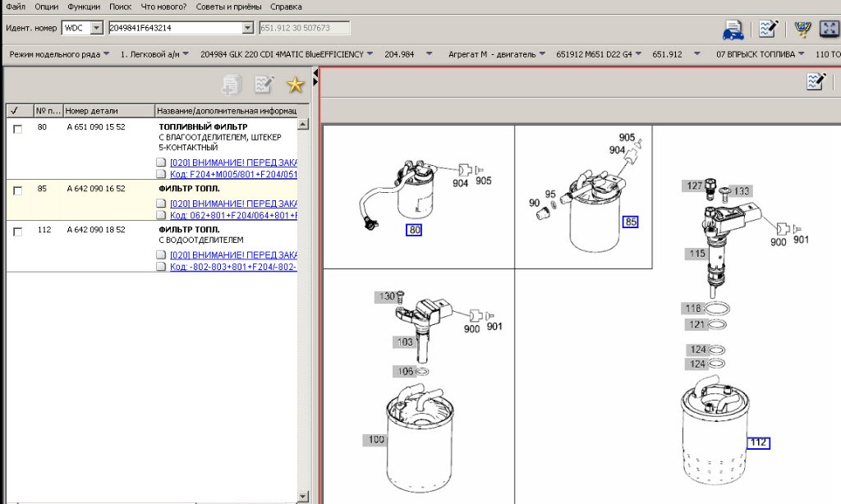Tick the checkbox for part number 80
This screenshot has height=504, width=841.
[18, 130]
